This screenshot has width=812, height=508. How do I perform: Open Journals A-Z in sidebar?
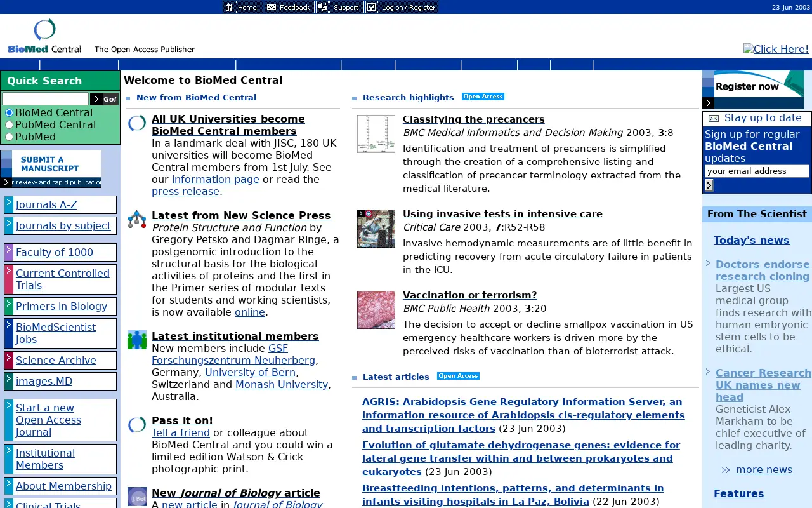pyautogui.click(x=46, y=204)
